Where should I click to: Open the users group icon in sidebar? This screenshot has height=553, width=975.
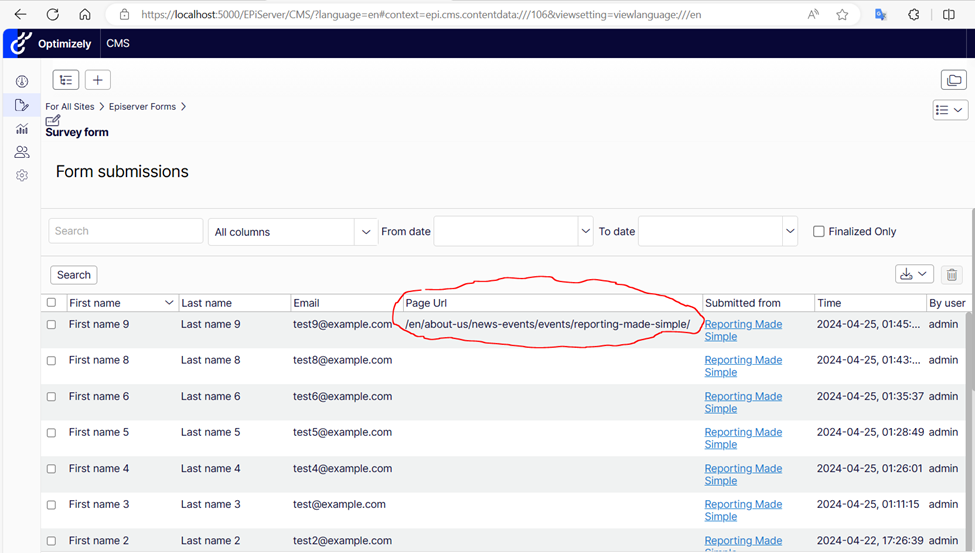(x=21, y=152)
